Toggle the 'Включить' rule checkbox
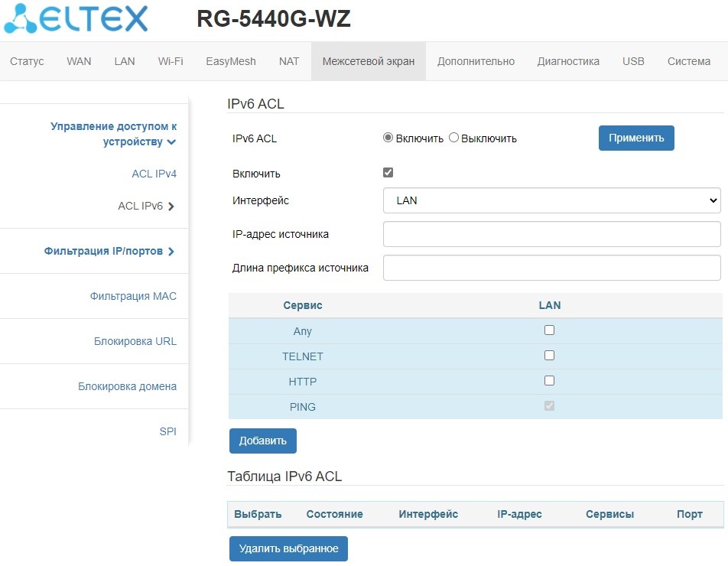The width and height of the screenshot is (728, 566). [x=388, y=173]
